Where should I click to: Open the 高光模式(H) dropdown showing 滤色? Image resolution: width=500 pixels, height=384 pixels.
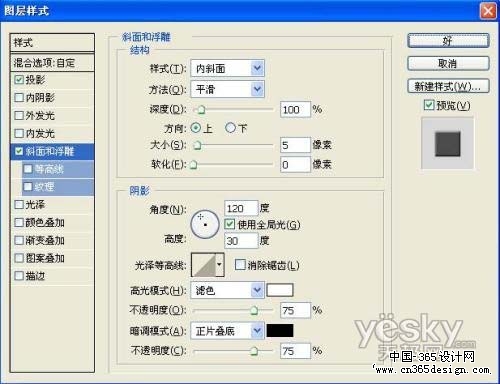tap(228, 291)
